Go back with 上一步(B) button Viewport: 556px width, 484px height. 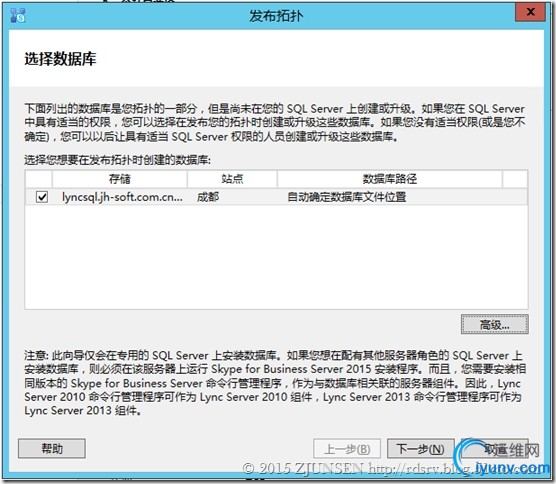click(347, 449)
